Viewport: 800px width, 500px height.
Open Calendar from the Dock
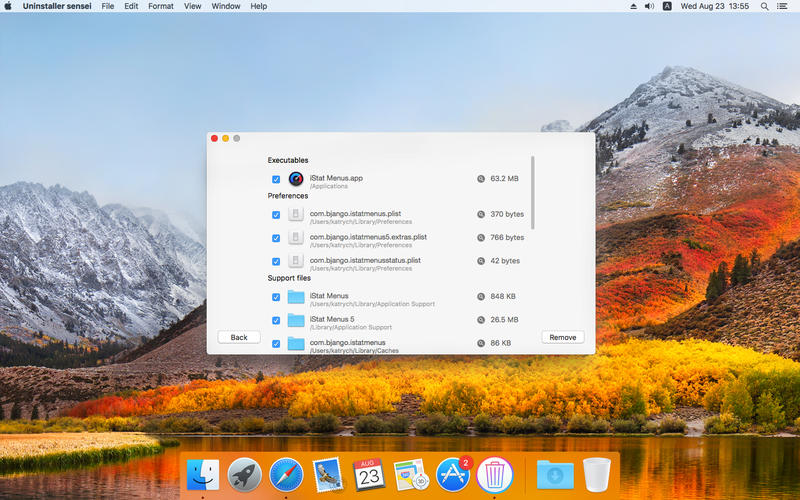369,474
